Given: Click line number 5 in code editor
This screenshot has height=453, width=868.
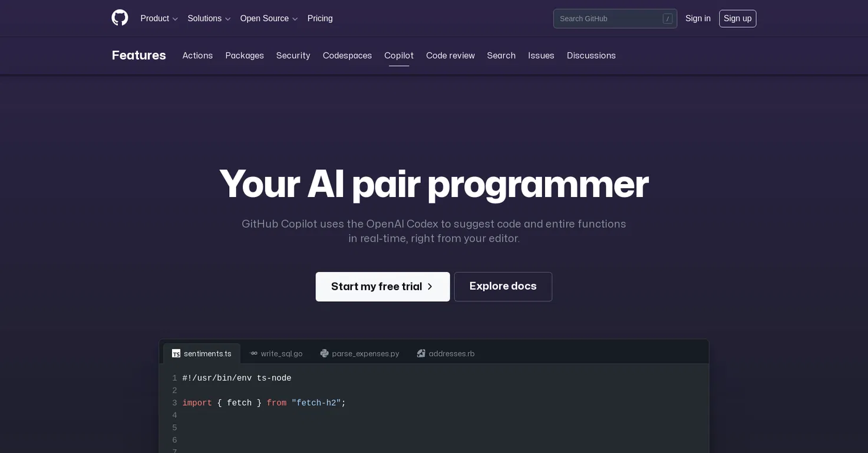Looking at the screenshot, I should click(x=174, y=428).
